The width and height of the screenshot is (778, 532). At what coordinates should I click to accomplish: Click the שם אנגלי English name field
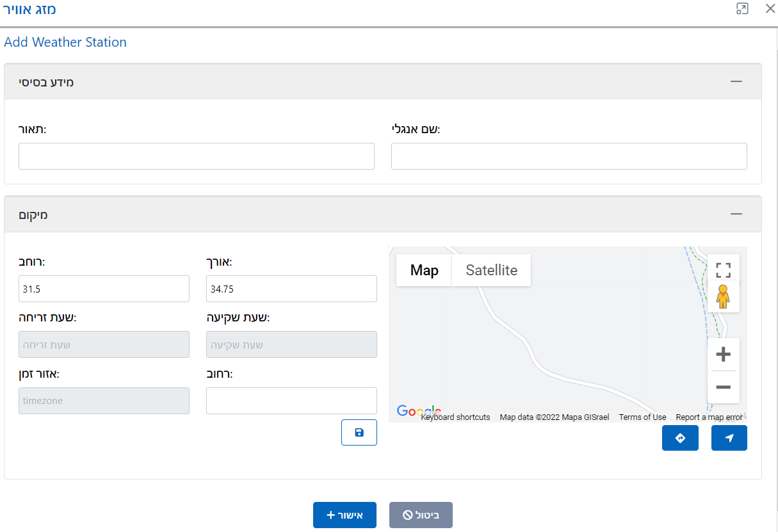(x=569, y=156)
